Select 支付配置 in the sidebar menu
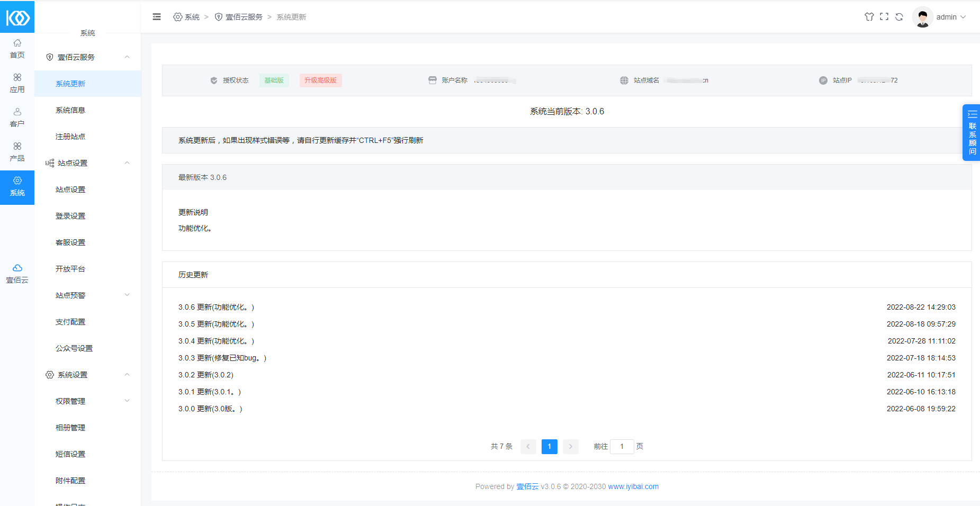 click(70, 322)
